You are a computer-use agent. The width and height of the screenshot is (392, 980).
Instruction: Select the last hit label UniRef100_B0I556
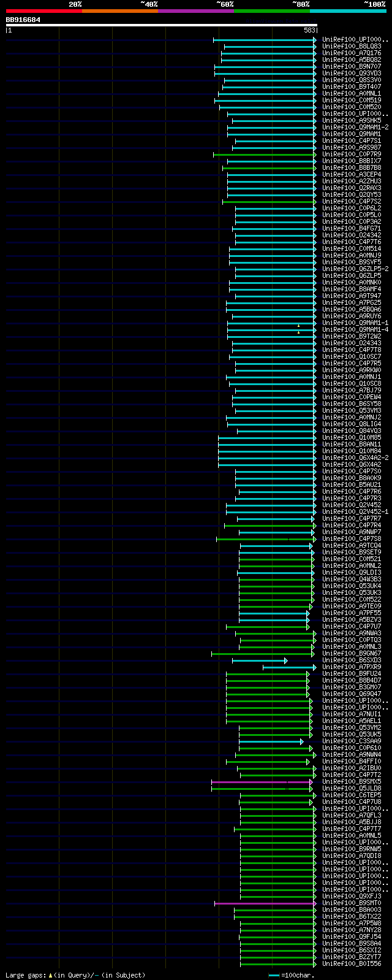pos(352,963)
